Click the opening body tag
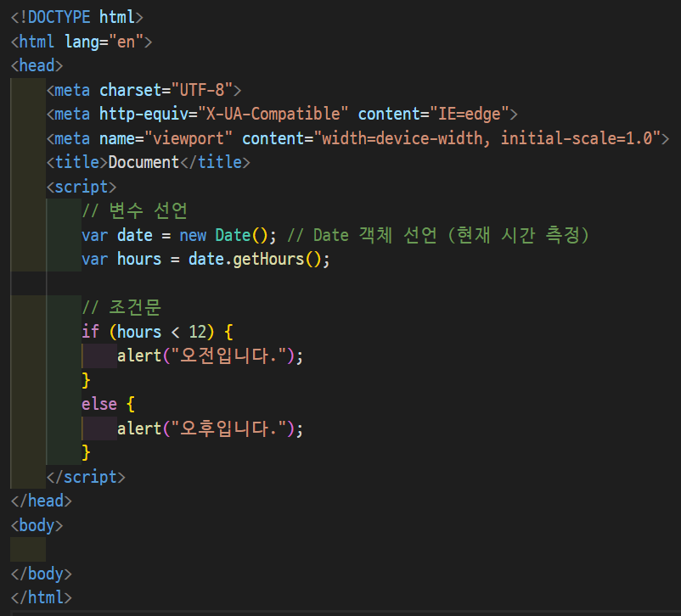Image resolution: width=681 pixels, height=616 pixels. point(37,525)
